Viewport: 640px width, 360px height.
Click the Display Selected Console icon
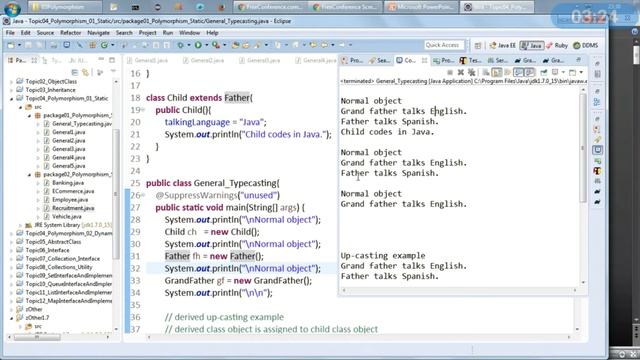pyautogui.click(x=555, y=72)
